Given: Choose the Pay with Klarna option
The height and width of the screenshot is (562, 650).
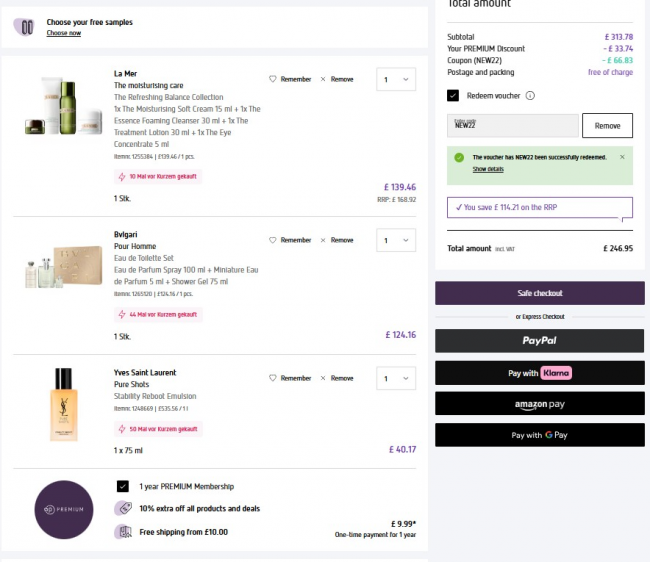Looking at the screenshot, I should click(x=540, y=373).
